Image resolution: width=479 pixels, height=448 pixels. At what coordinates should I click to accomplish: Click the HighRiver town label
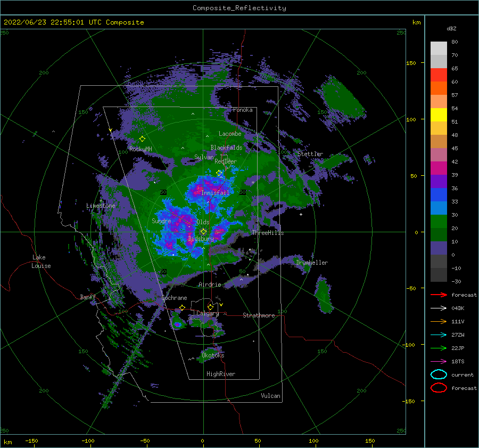coord(221,374)
